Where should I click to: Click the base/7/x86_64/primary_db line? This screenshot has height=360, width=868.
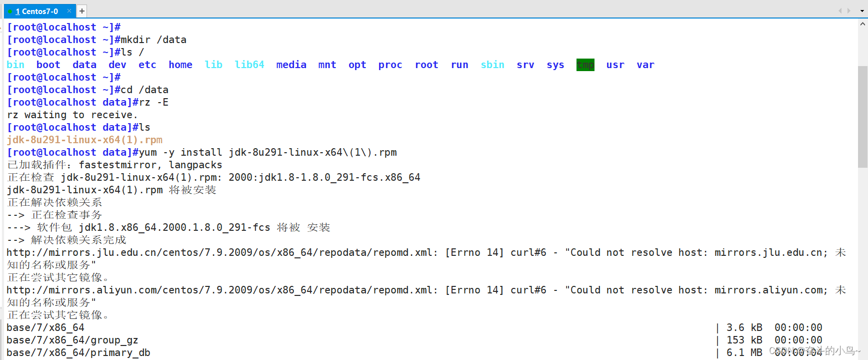78,353
